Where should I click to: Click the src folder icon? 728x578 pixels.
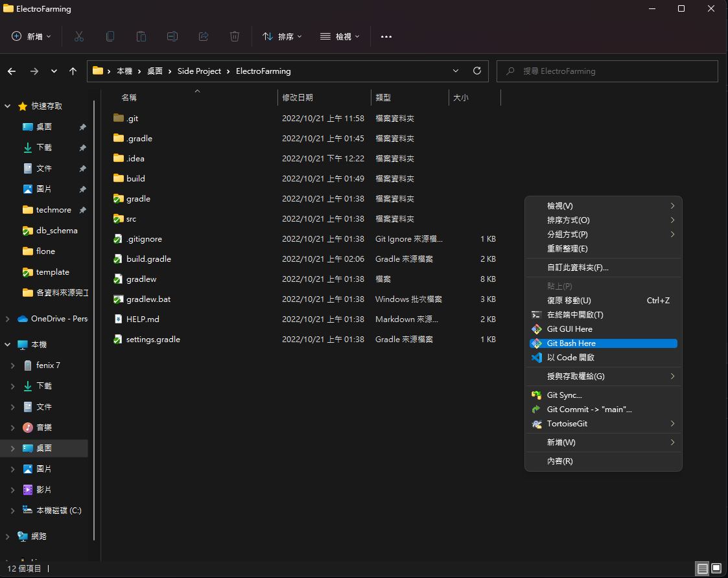[x=119, y=218]
